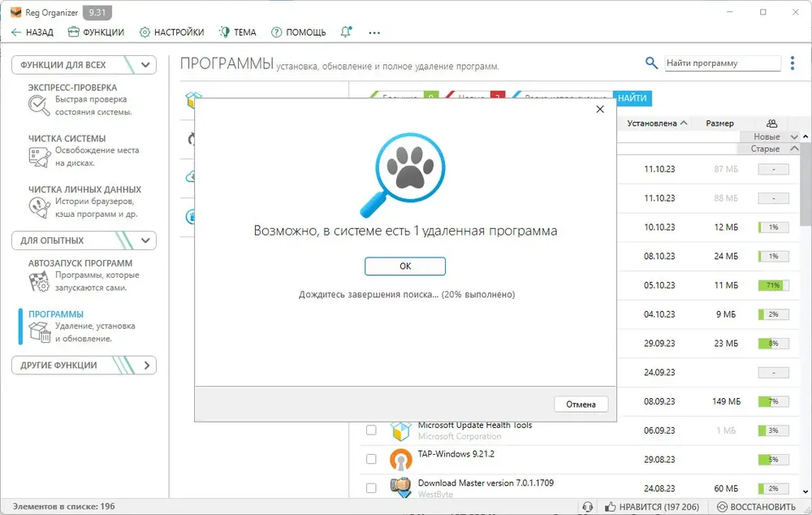The width and height of the screenshot is (812, 515).
Task: Open ЧИСТКА СИСТЕМЫ sidebar item
Action: click(x=67, y=138)
